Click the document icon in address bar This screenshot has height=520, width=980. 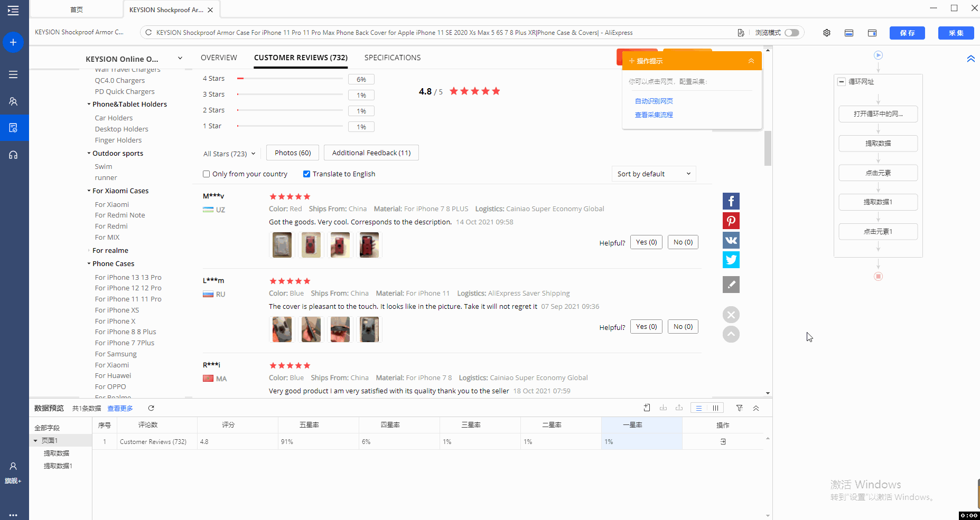point(741,33)
